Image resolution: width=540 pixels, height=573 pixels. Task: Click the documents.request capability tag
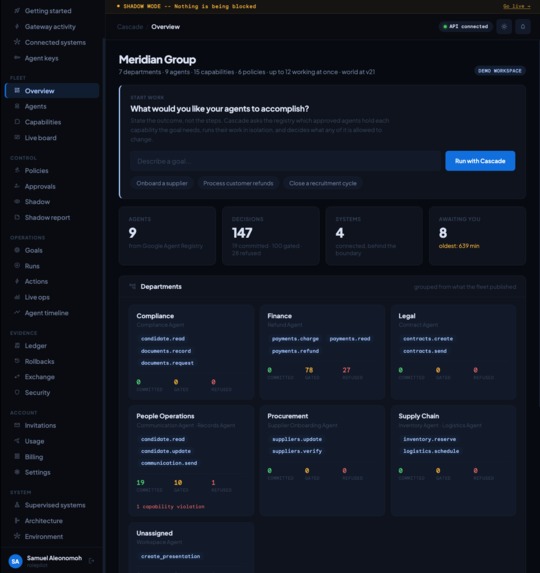click(167, 363)
